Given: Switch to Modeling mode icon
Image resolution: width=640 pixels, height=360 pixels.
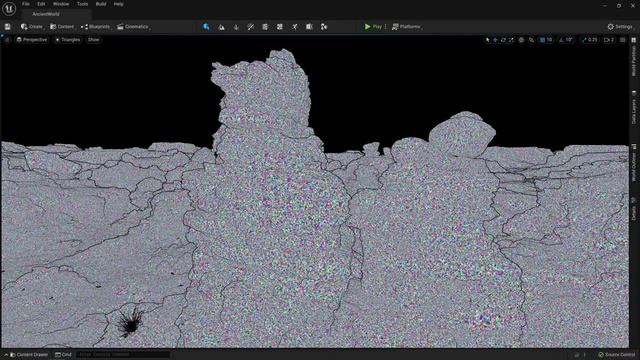Looking at the screenshot, I should click(265, 27).
